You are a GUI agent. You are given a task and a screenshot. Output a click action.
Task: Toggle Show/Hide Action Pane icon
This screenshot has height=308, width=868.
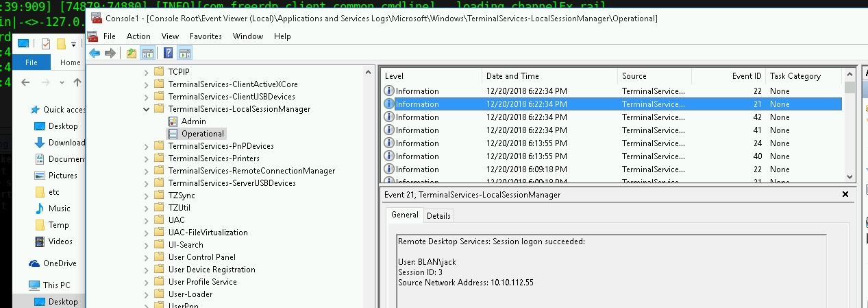184,54
